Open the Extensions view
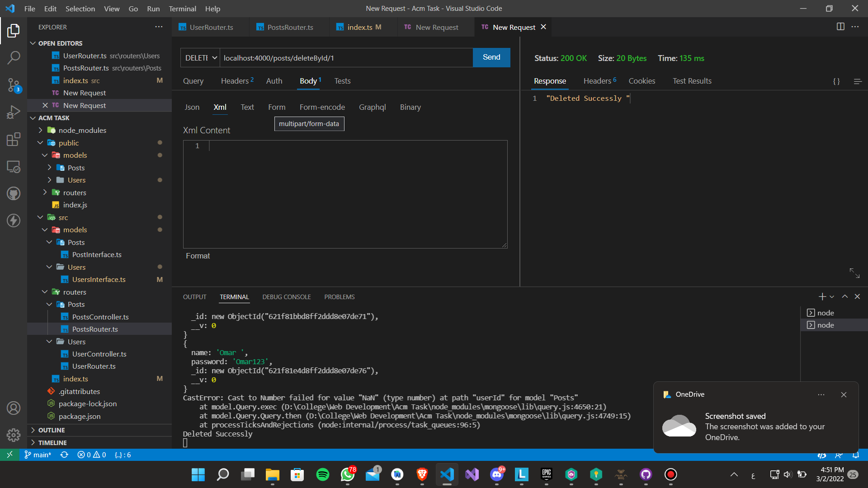Screen dimensions: 868x488 (x=14, y=139)
